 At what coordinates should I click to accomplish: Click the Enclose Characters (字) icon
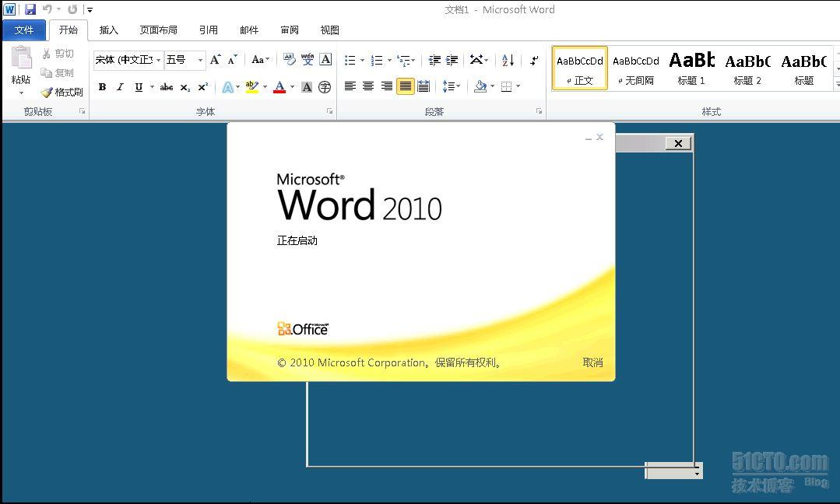pos(325,86)
